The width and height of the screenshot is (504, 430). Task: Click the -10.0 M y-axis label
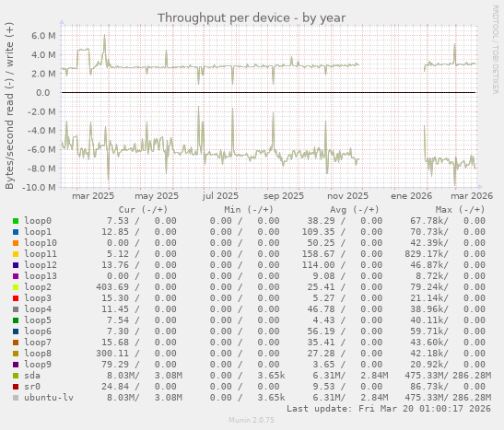[x=39, y=187]
